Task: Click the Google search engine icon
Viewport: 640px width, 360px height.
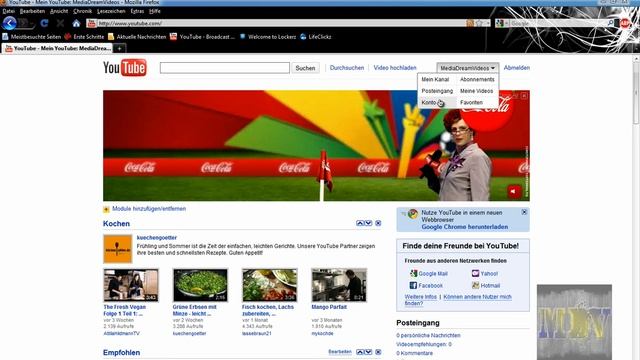Action: pyautogui.click(x=500, y=23)
